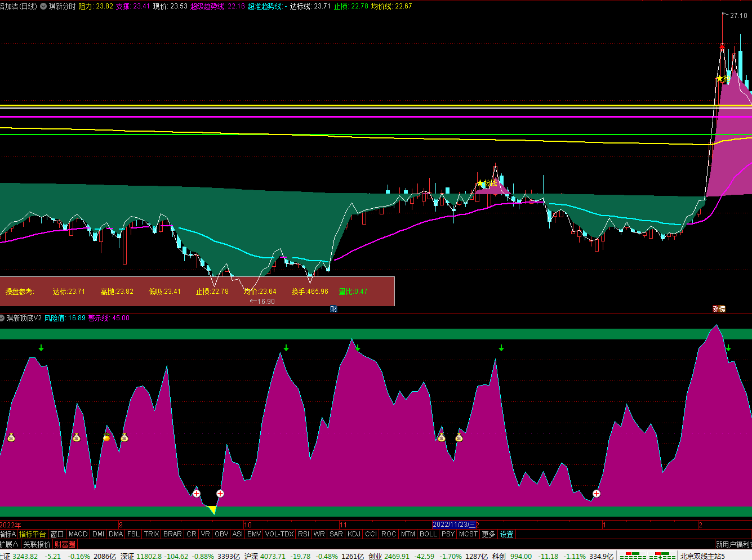Click the first money bag signal icon
This screenshot has height=560, width=752.
click(x=11, y=437)
